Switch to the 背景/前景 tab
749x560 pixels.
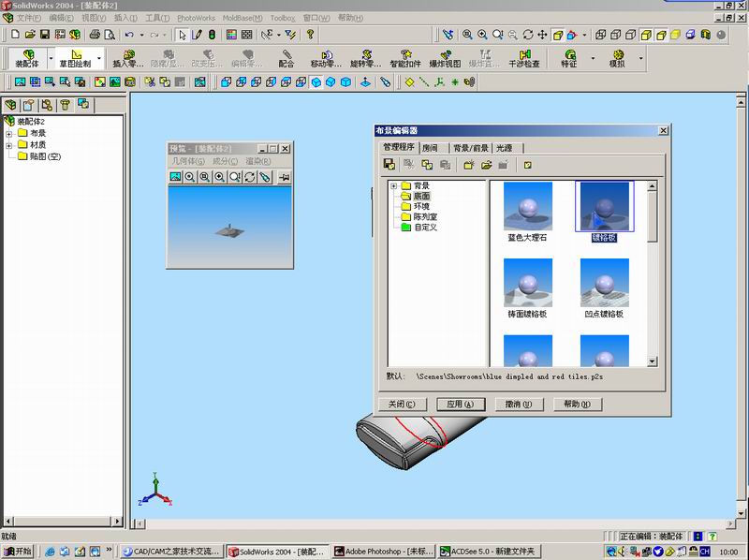point(471,148)
